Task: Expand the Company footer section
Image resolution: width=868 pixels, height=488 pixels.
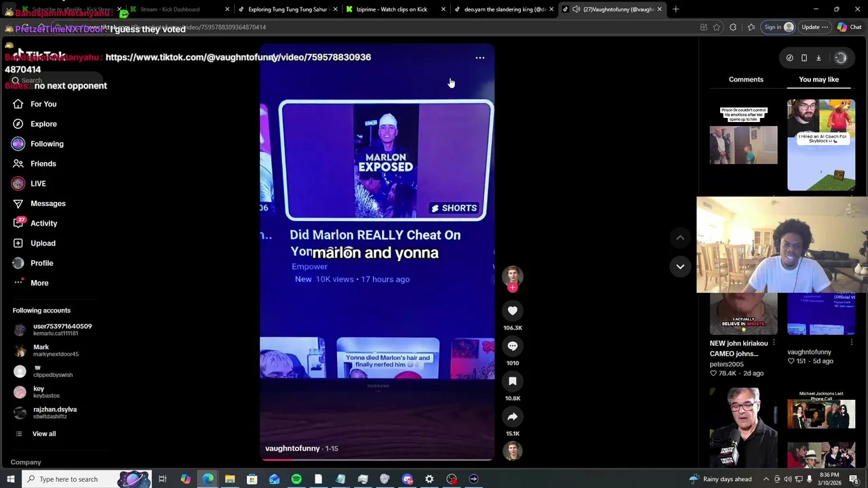Action: pos(26,462)
